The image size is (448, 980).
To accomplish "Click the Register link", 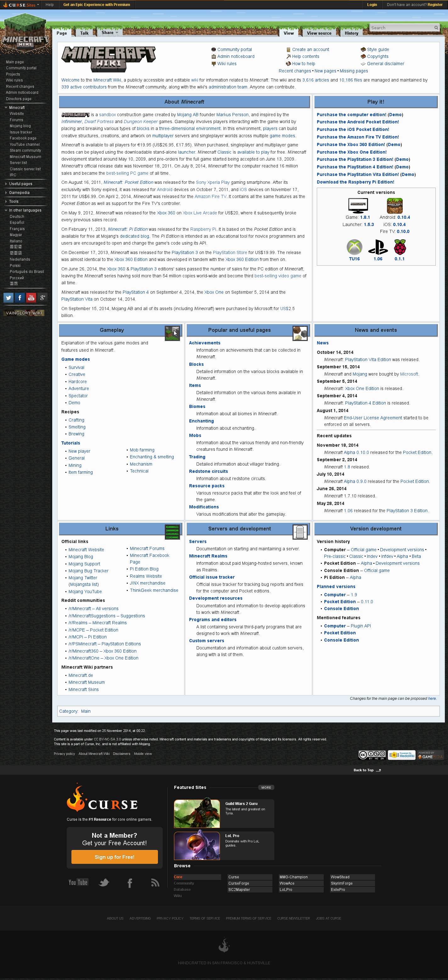I will [x=435, y=5].
